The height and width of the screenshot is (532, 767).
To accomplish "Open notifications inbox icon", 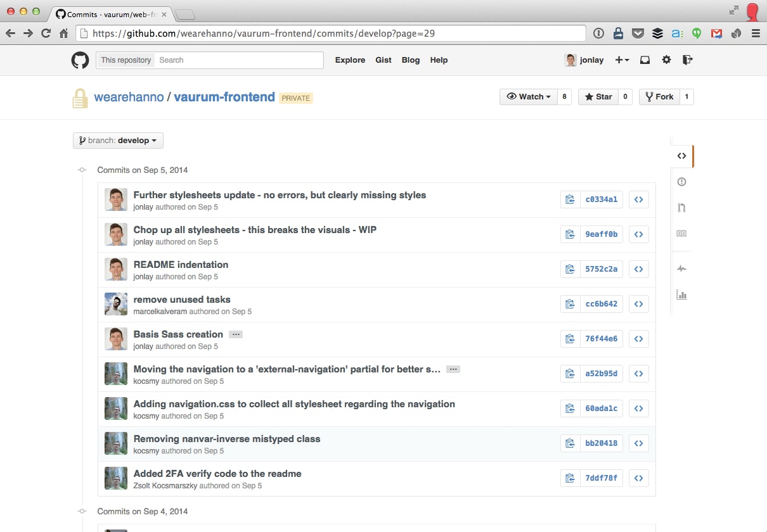I will tap(645, 60).
